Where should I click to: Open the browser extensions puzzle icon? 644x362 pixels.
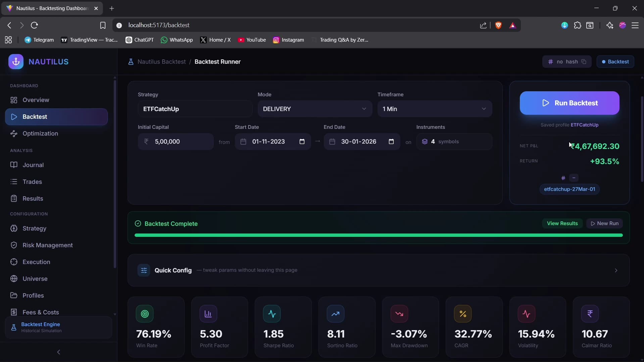pyautogui.click(x=578, y=25)
